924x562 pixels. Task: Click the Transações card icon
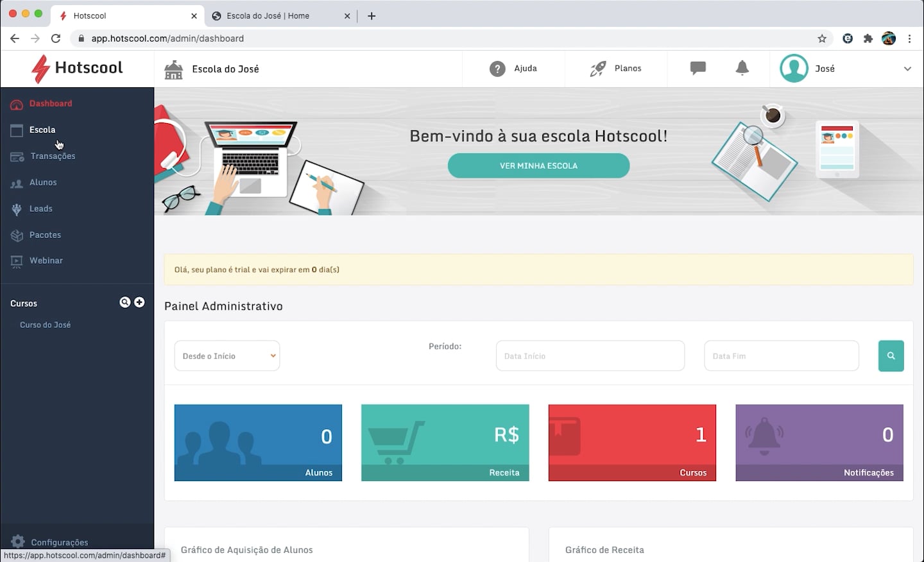[17, 157]
